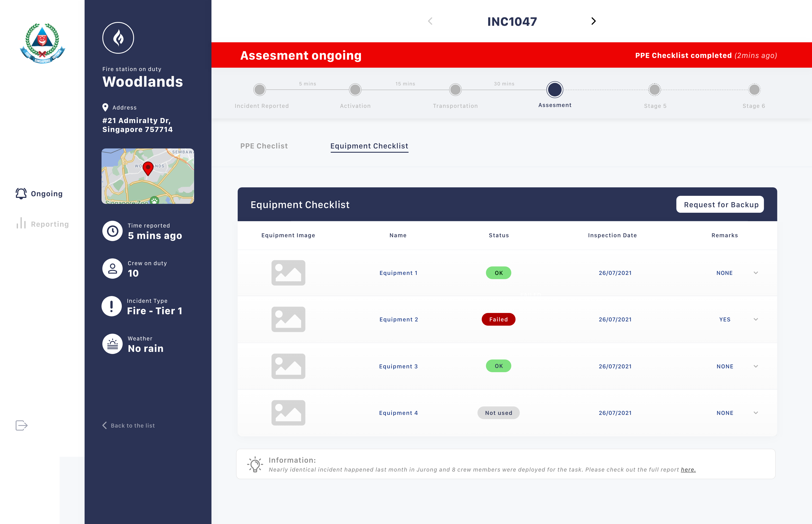Open the Woodlands map thumbnail
This screenshot has width=812, height=524.
pos(148,176)
